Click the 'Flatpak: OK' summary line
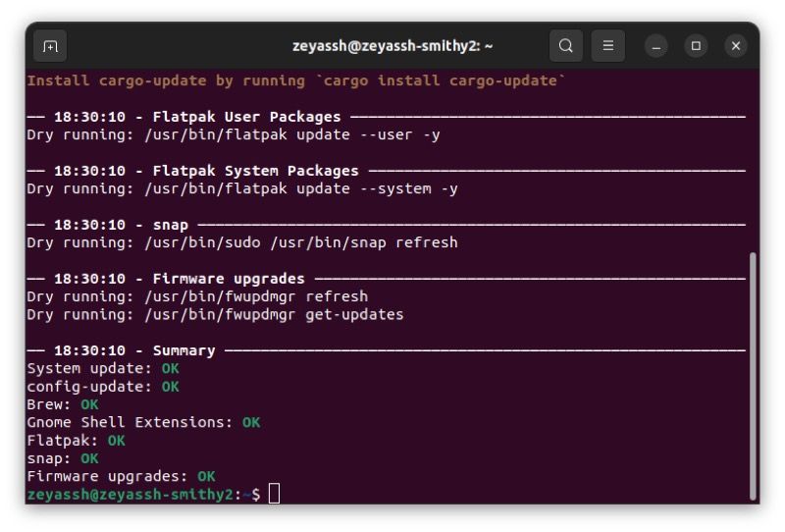 point(77,441)
